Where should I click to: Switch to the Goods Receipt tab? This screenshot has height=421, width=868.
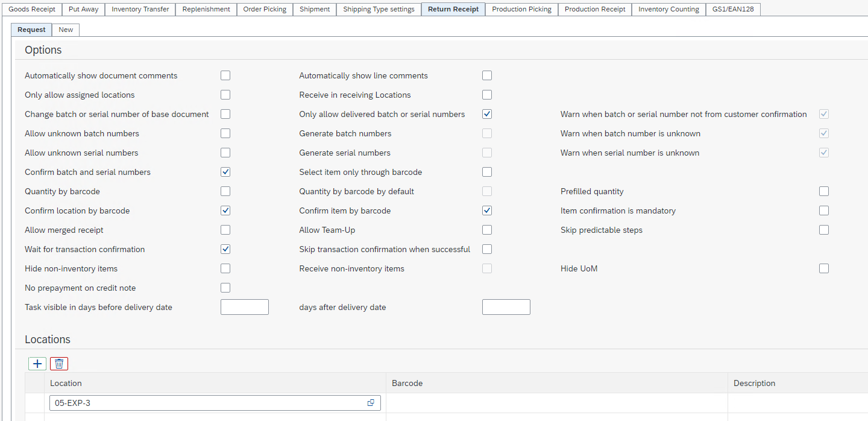click(x=32, y=9)
